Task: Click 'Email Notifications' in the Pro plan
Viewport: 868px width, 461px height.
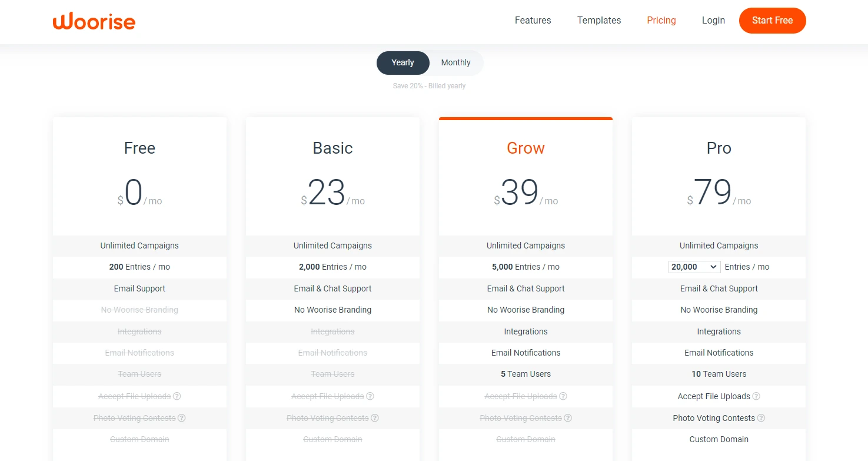Action: pos(719,353)
